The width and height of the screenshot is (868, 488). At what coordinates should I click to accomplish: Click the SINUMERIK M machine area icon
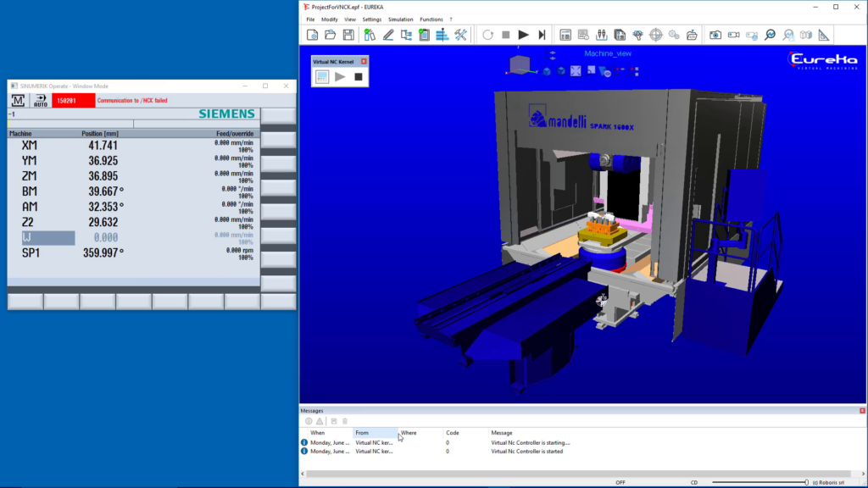click(18, 100)
